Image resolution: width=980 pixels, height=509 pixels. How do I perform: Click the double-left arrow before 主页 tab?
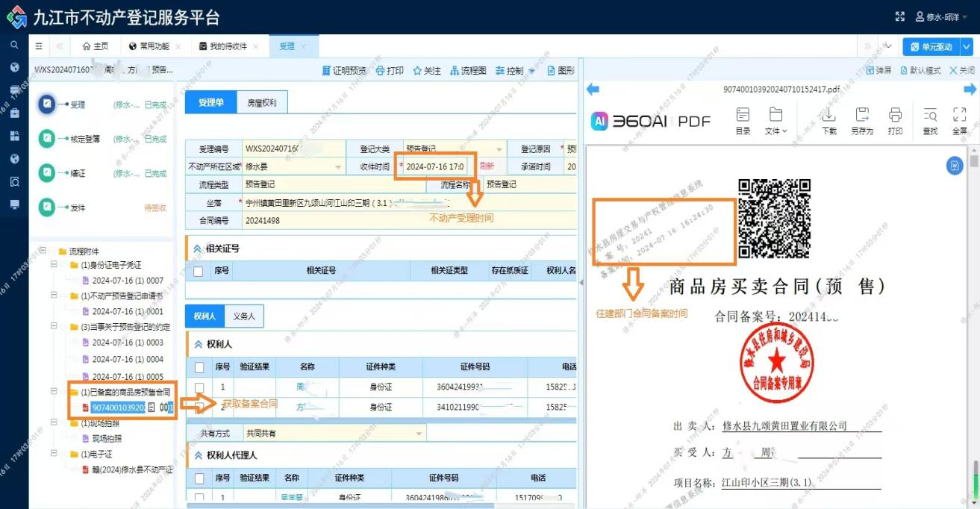(60, 46)
